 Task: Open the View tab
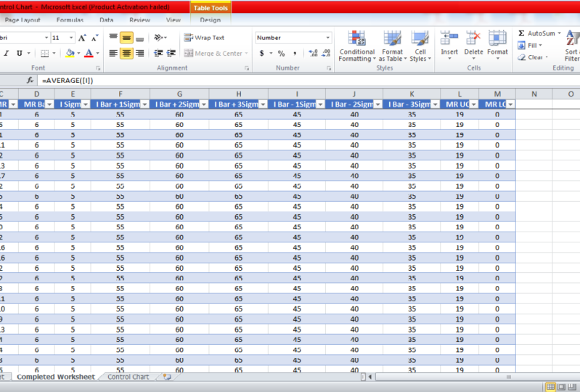pyautogui.click(x=173, y=20)
